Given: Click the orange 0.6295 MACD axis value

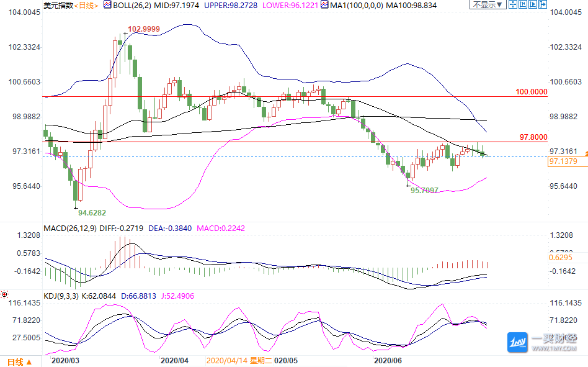Looking at the screenshot, I should [561, 258].
